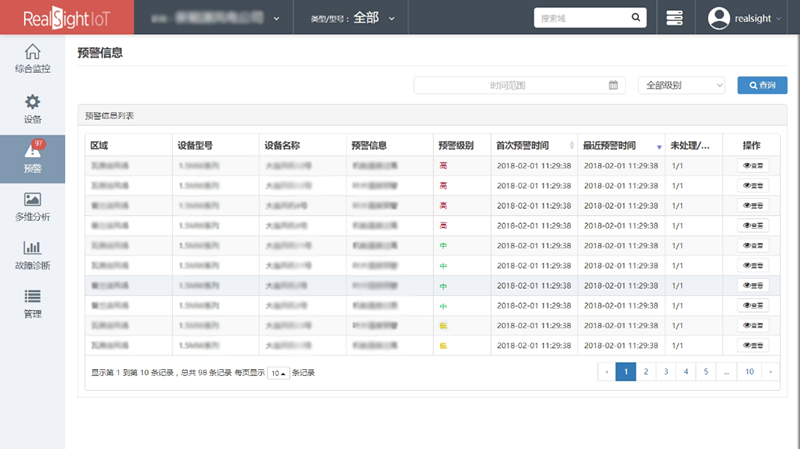Click the 管理 list icon in sidebar
Viewport: 800px width, 449px height.
32,296
